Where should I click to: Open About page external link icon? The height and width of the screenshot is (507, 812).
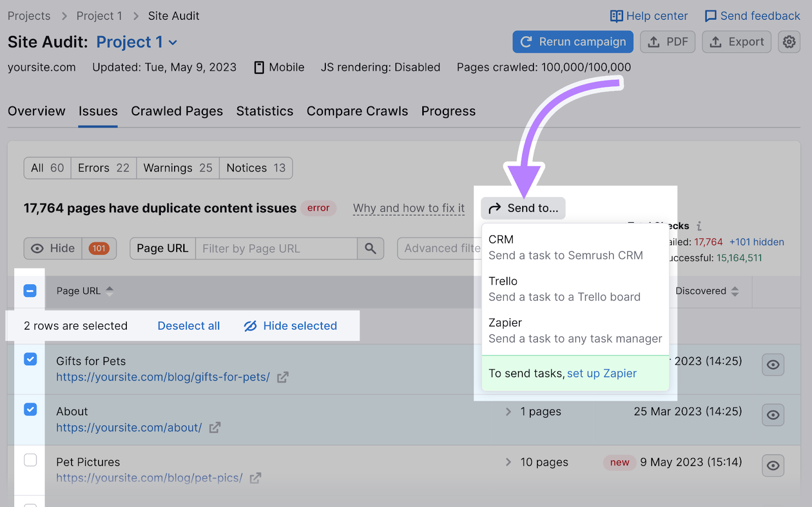point(215,428)
